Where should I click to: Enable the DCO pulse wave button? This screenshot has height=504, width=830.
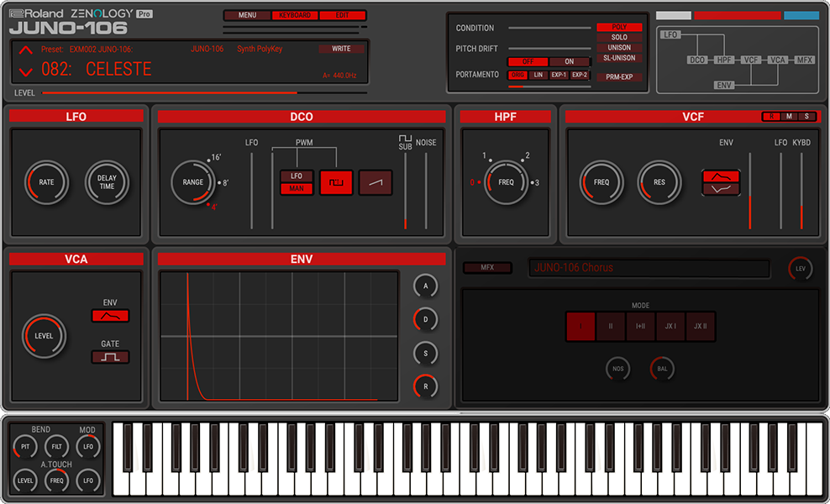pos(336,182)
